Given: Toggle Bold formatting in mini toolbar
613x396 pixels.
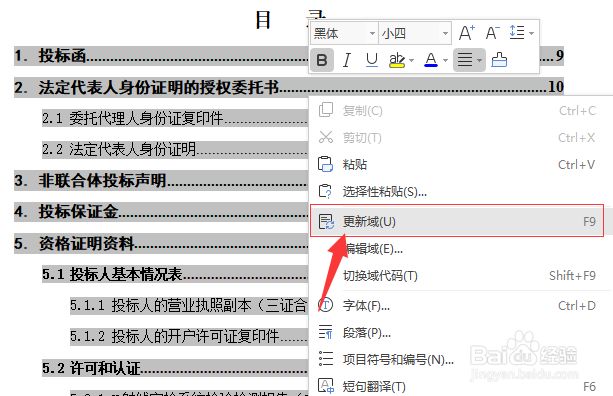Looking at the screenshot, I should 322,60.
